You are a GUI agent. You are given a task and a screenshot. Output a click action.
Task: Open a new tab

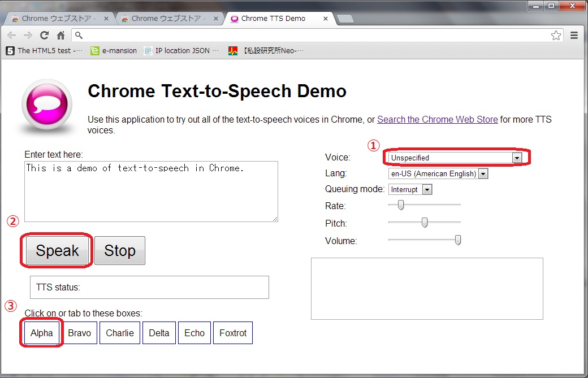coord(345,18)
